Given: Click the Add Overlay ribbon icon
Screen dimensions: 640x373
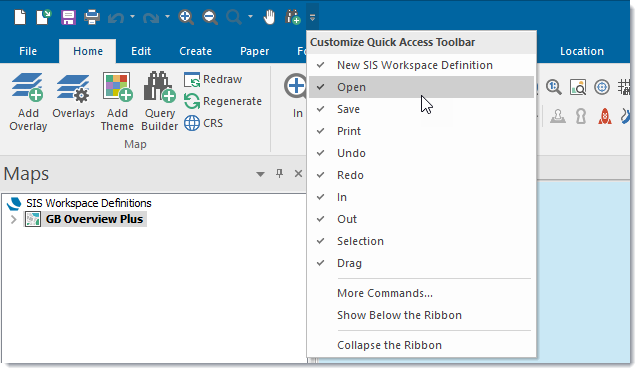Looking at the screenshot, I should [x=27, y=87].
